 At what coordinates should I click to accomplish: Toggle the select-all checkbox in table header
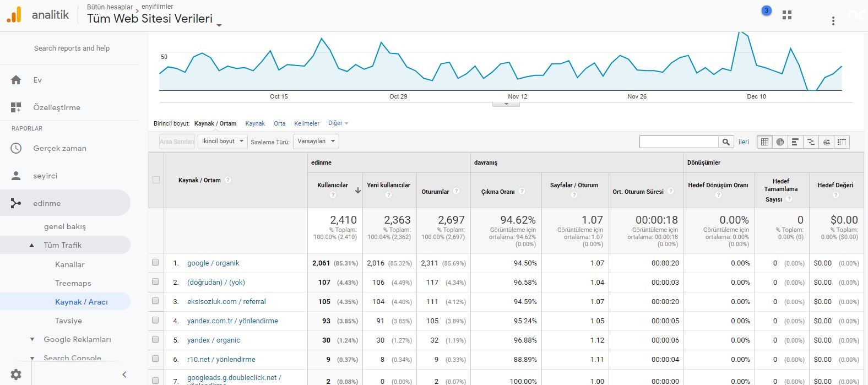click(156, 180)
